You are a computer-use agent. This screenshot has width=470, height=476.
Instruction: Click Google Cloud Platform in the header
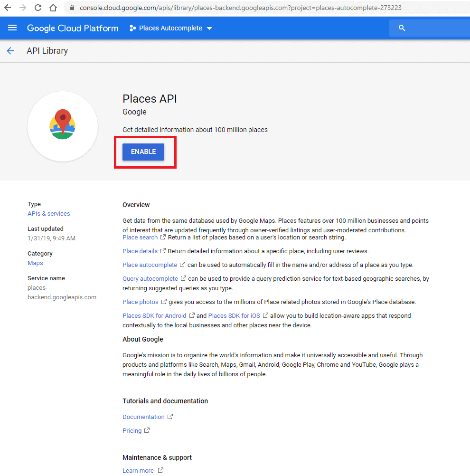(x=73, y=28)
